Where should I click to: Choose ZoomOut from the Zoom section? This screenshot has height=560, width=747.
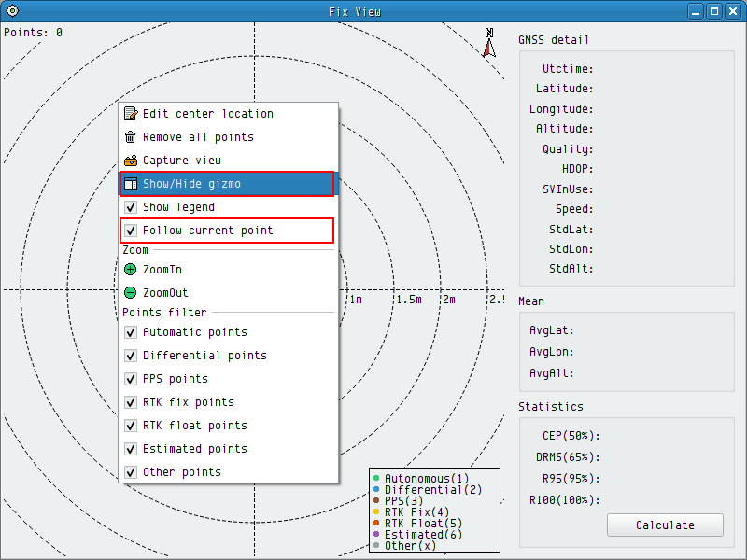(x=228, y=293)
